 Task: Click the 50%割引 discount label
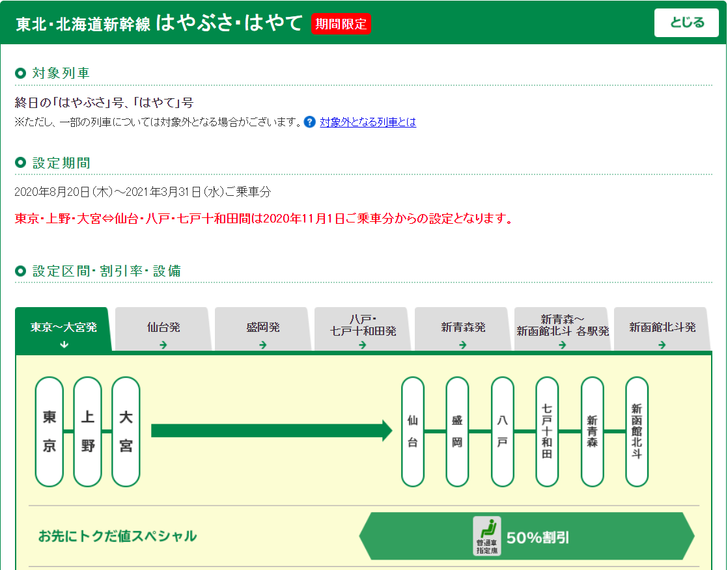coord(538,537)
